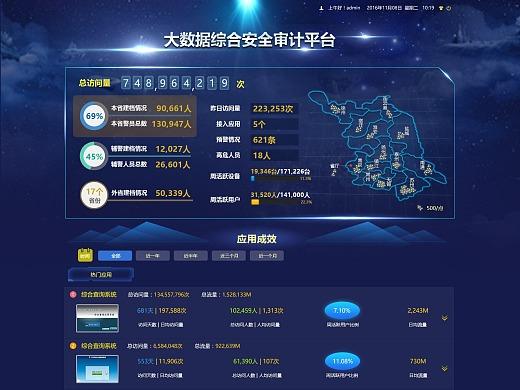520x390 pixels.
Task: Click the 7.10% blue oval badge
Action: (x=342, y=311)
